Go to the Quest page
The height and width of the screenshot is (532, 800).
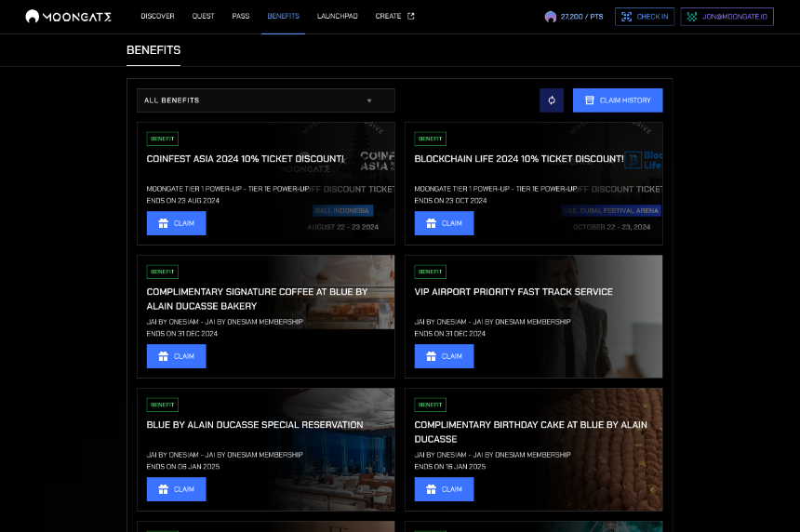tap(203, 17)
